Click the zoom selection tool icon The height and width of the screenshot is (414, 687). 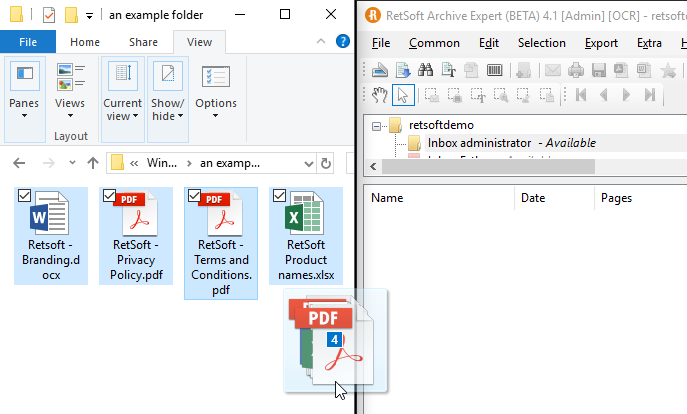coord(500,95)
